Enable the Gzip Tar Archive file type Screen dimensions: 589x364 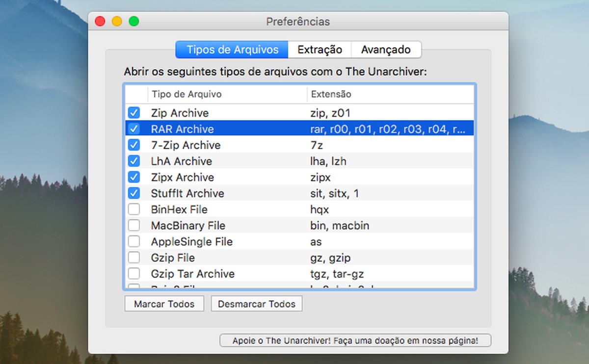pos(134,274)
